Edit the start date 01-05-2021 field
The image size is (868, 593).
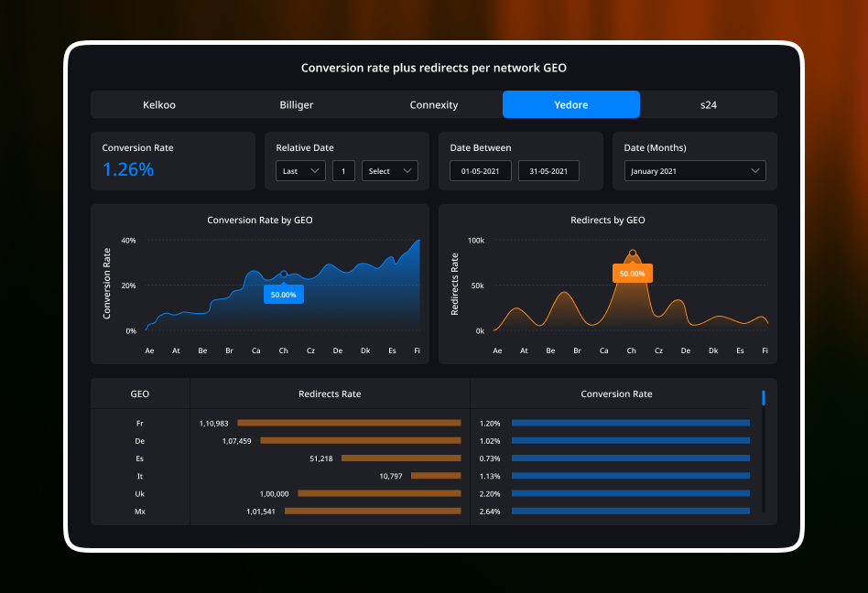pyautogui.click(x=480, y=171)
